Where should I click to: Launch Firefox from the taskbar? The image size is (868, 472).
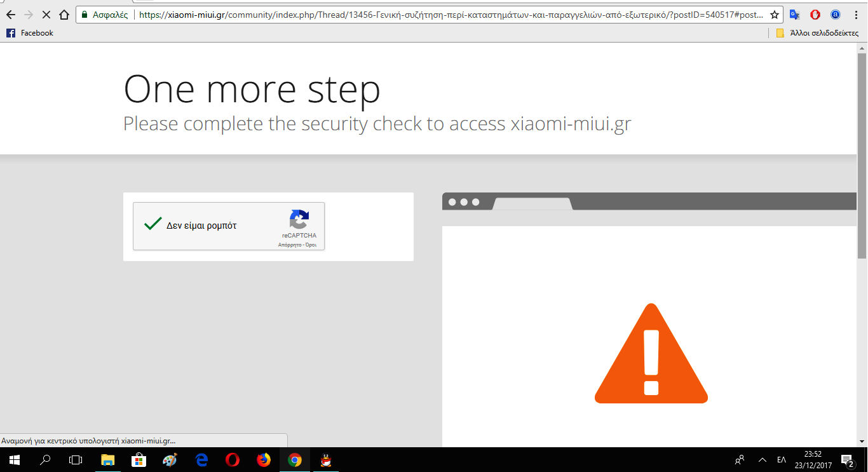[x=264, y=459]
